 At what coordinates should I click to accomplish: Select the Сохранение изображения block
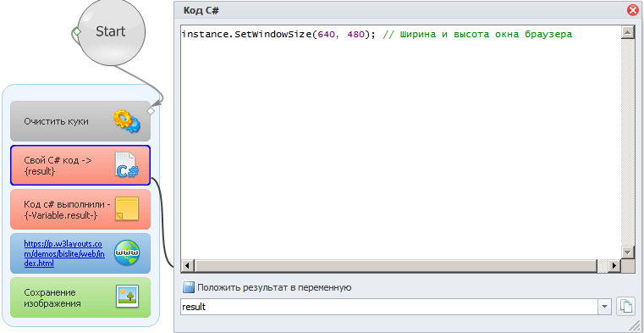80,297
